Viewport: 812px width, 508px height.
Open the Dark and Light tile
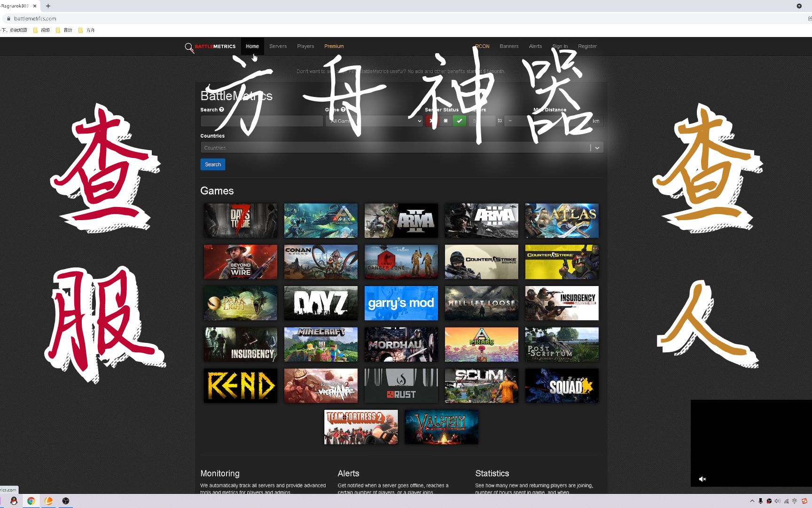[241, 303]
